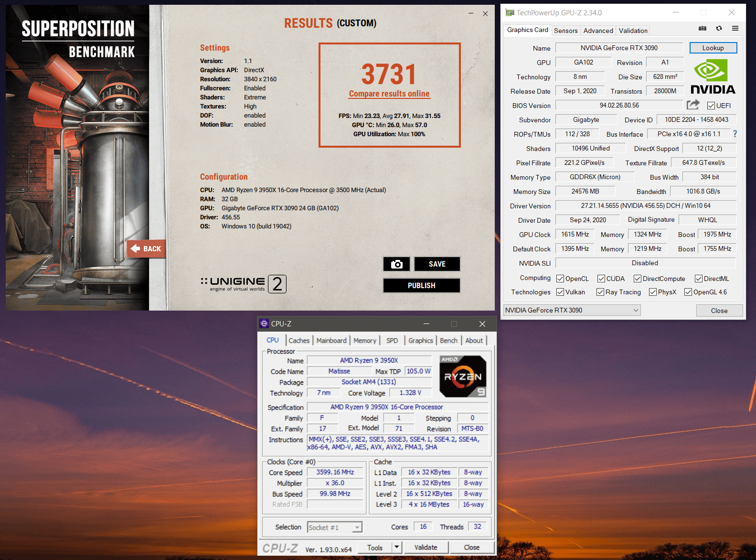
Task: Switch to the Sensors tab in GPU-Z
Action: pos(566,31)
